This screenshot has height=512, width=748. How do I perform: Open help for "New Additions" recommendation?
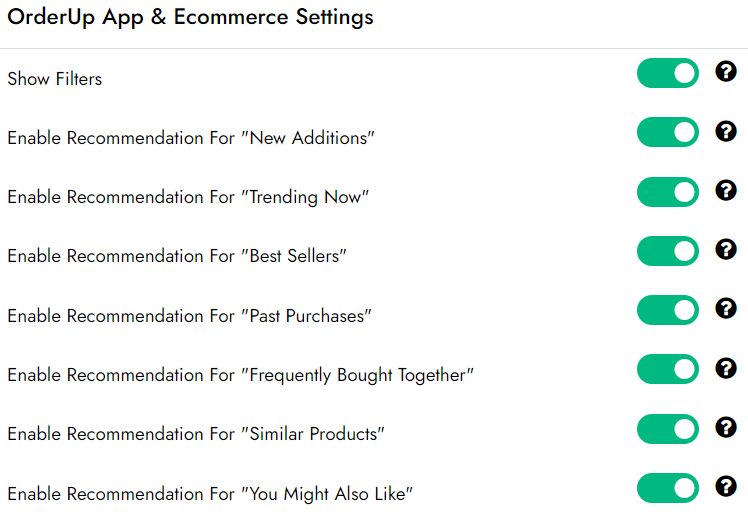click(x=726, y=131)
